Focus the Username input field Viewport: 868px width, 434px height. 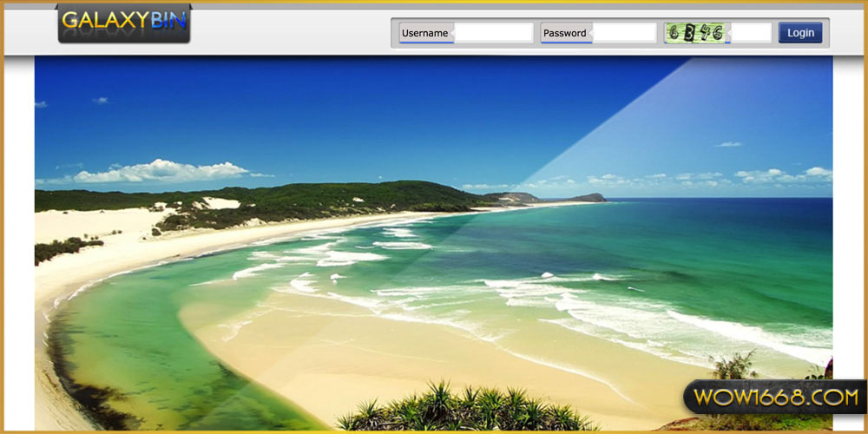coord(492,33)
